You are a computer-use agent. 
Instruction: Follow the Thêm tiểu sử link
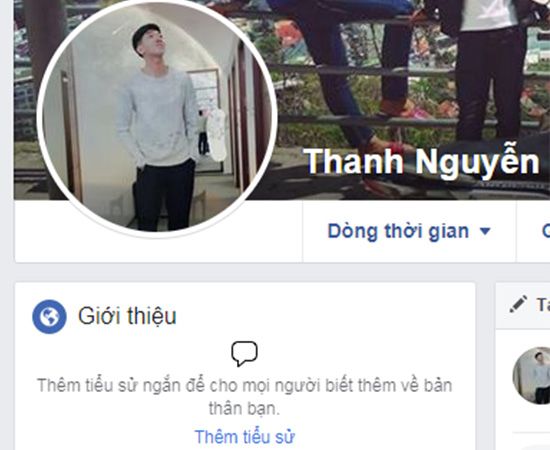pyautogui.click(x=244, y=437)
